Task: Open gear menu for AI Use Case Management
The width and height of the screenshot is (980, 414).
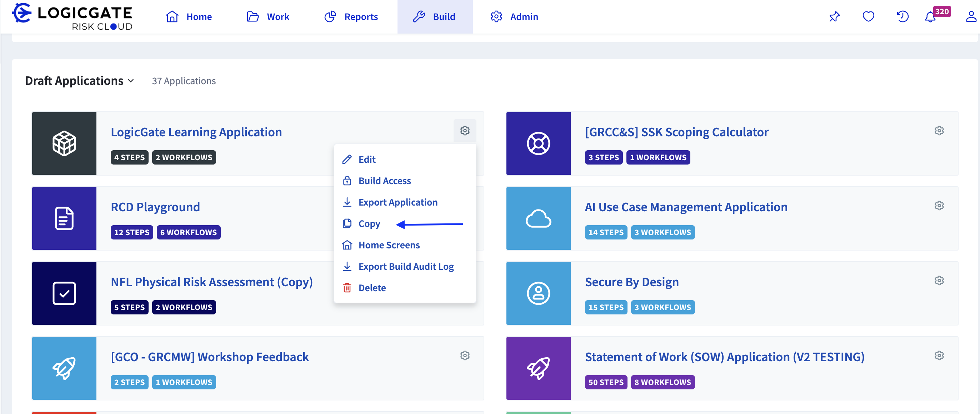Action: pos(939,206)
